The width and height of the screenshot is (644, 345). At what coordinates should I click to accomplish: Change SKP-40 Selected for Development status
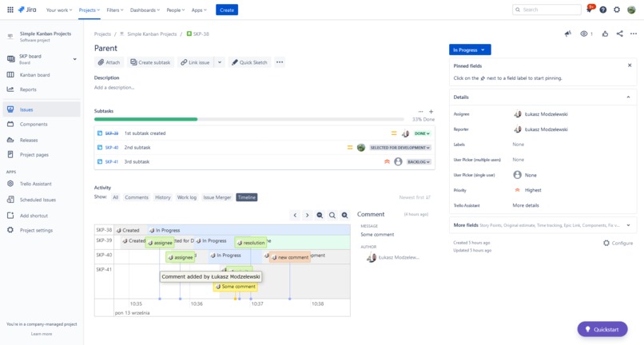400,148
